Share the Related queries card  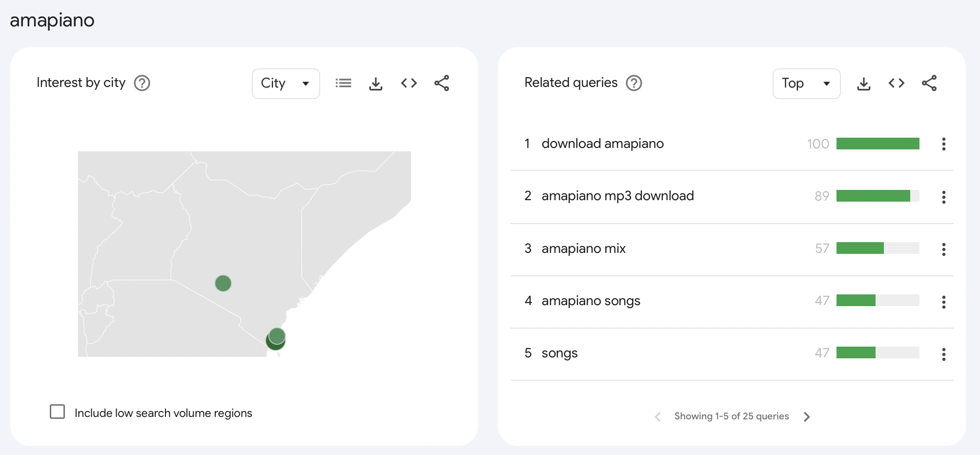(x=929, y=83)
